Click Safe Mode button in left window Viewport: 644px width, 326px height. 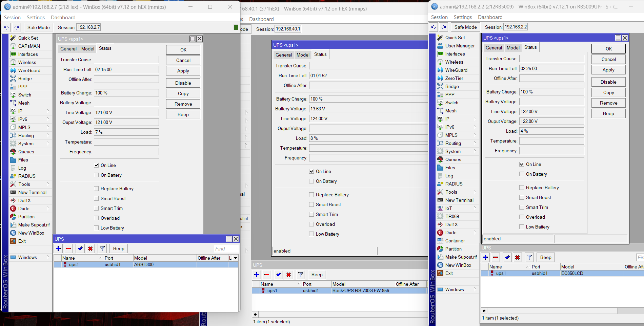[38, 27]
